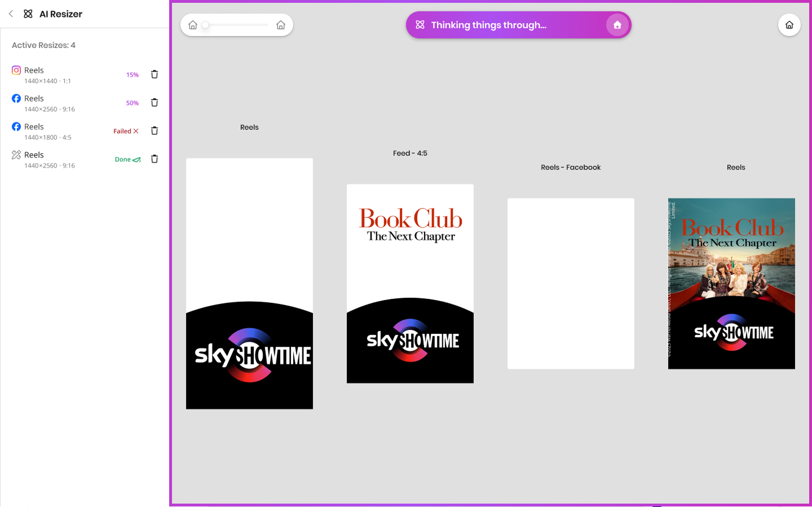Delete the failed Reels 1440×1800 resize
This screenshot has height=507, width=812.
point(155,131)
